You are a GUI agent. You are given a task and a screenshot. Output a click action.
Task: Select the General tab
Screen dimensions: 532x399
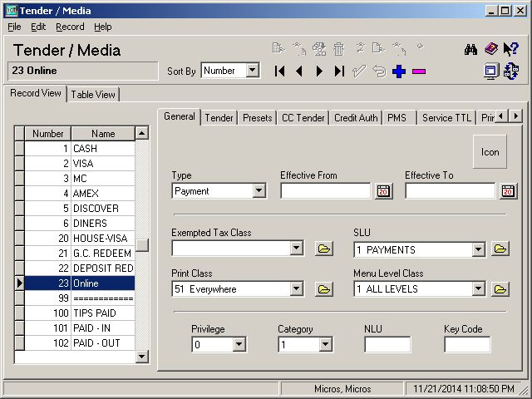(180, 116)
